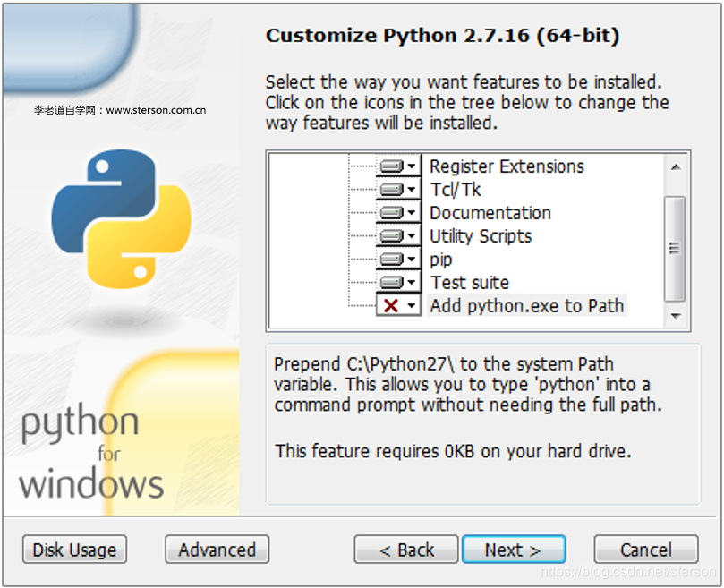Viewport: 724px width, 588px height.
Task: Open the Utility Scripts install-option dropdown icon
Action: point(399,236)
